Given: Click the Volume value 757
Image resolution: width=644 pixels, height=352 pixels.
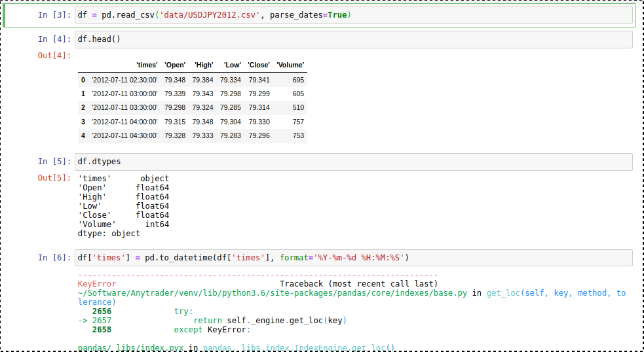Looking at the screenshot, I should [298, 122].
